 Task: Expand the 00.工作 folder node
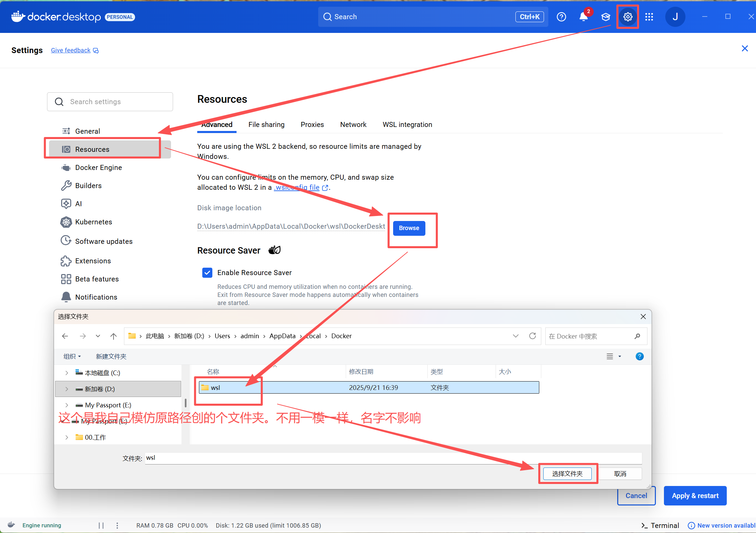click(67, 437)
